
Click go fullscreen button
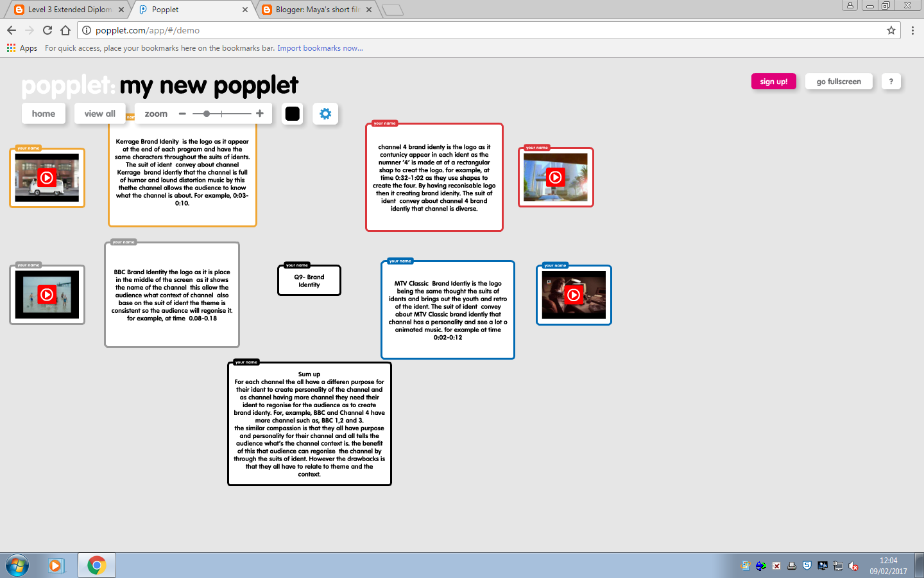click(839, 82)
